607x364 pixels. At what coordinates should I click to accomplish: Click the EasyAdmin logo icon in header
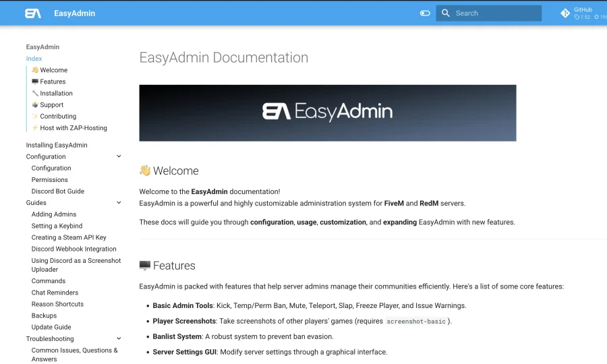click(x=33, y=13)
